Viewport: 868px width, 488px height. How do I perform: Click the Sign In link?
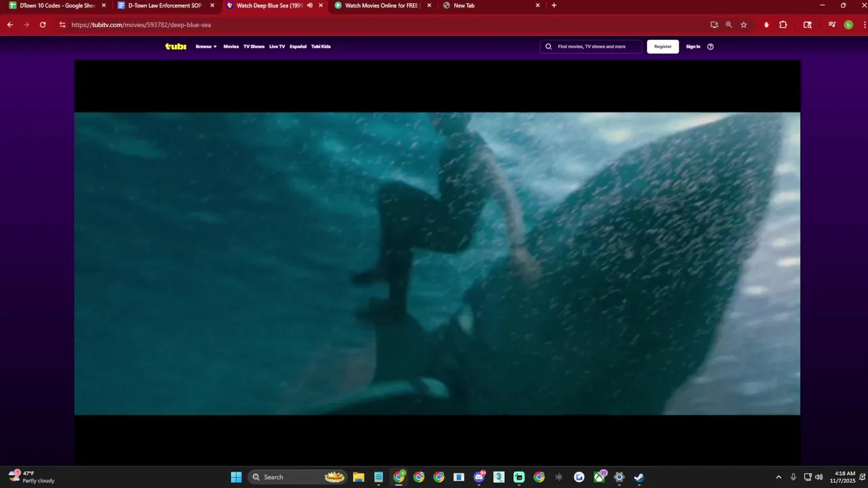[x=693, y=47]
